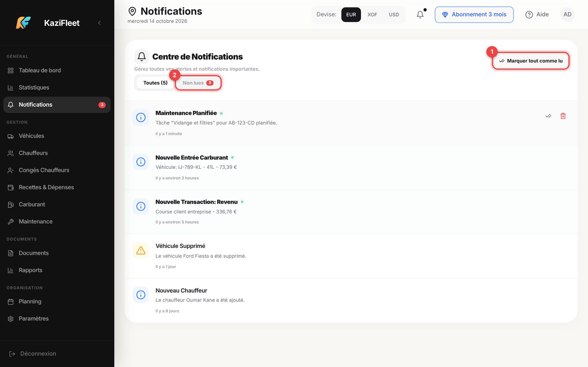Select the Toutes (5) tab
The image size is (588, 367).
155,83
